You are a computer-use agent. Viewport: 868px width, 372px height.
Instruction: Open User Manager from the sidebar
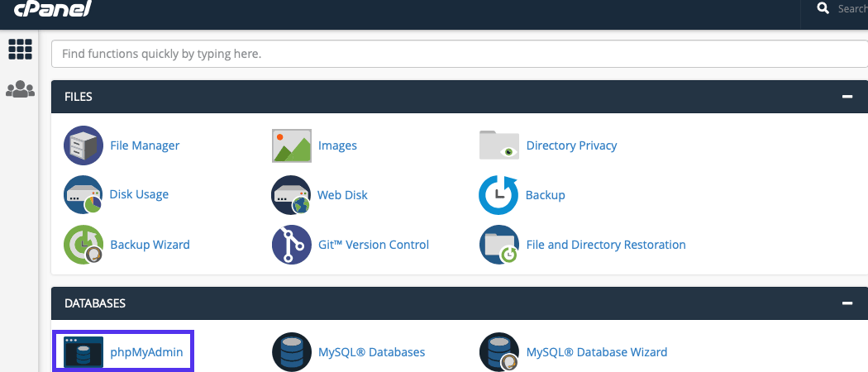(20, 89)
